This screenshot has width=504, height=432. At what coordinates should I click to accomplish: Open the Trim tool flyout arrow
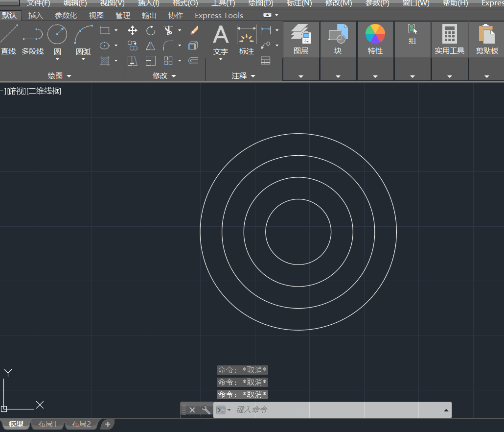[x=180, y=30]
